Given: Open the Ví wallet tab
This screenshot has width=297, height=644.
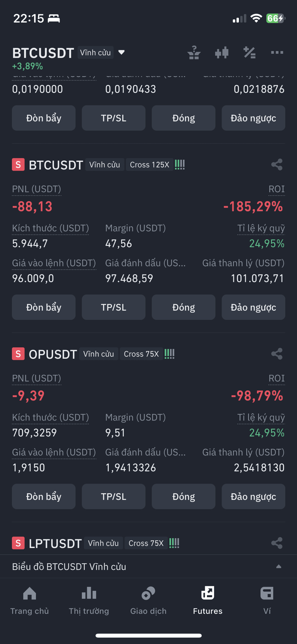Looking at the screenshot, I should pyautogui.click(x=267, y=601).
